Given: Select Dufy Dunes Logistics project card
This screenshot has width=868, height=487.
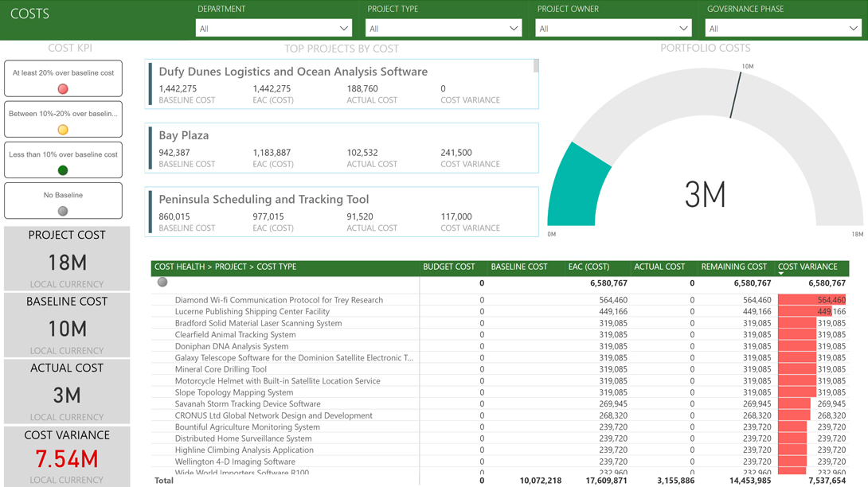Looking at the screenshot, I should click(x=342, y=84).
